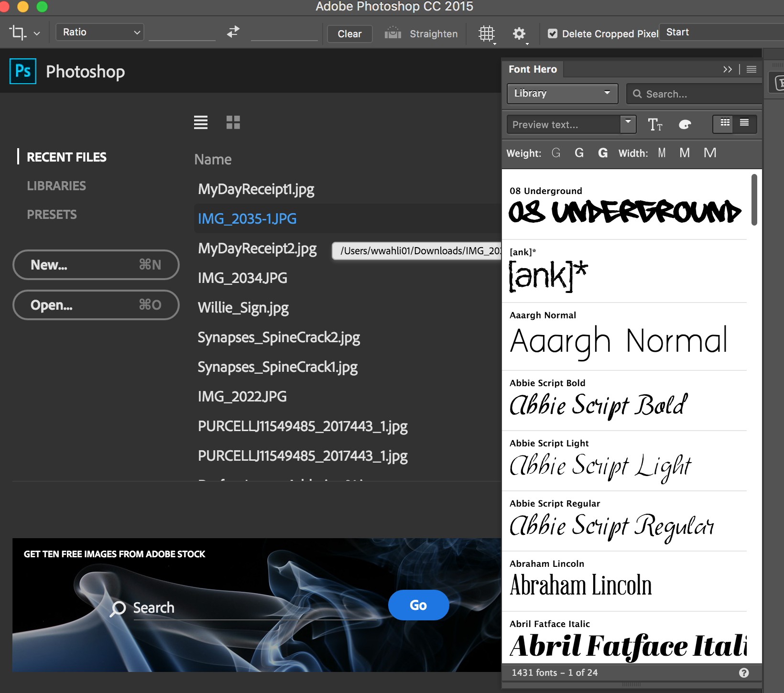
Task: Open the PRESETS section
Action: [52, 215]
